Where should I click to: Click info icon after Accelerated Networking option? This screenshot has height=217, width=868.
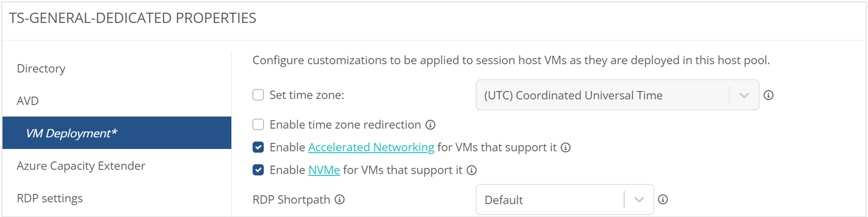tap(565, 148)
